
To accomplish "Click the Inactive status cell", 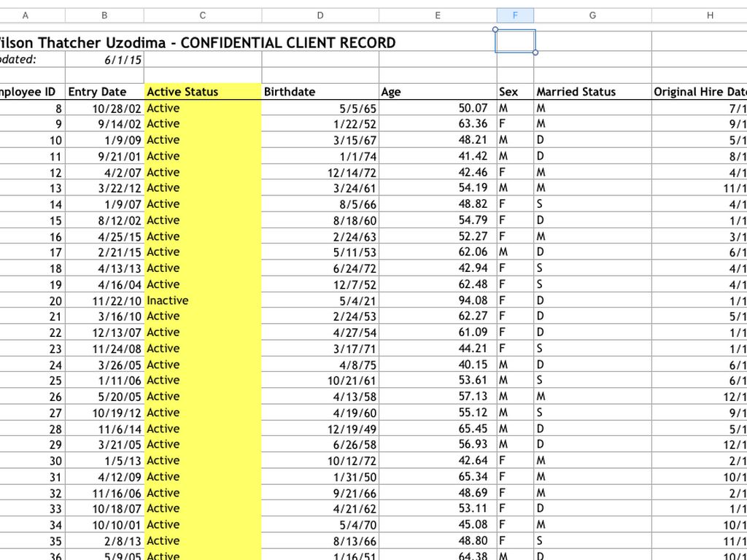I will coord(202,300).
